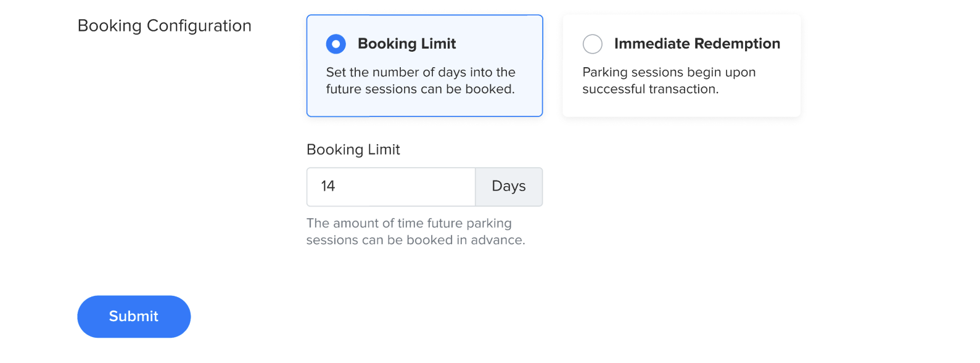Select the Booking Limit radio button
The width and height of the screenshot is (980, 363).
tap(336, 44)
